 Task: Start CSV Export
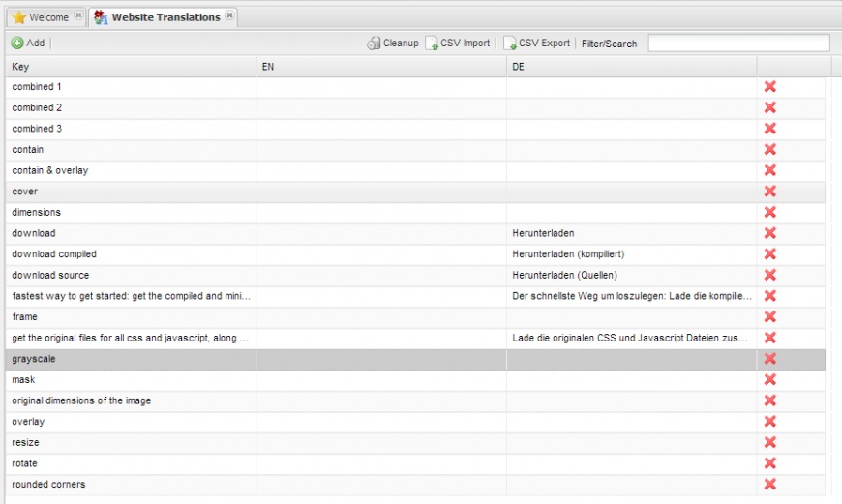click(x=536, y=44)
